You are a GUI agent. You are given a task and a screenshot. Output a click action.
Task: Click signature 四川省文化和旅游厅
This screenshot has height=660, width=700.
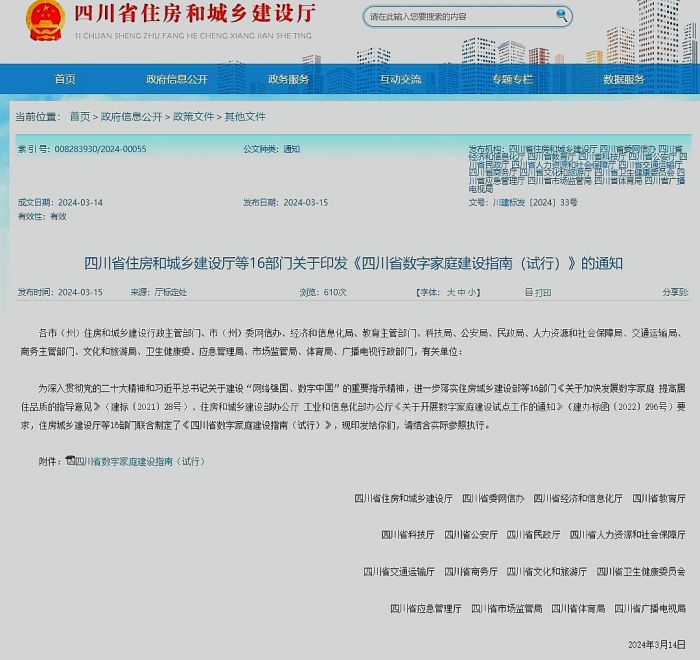click(x=546, y=572)
